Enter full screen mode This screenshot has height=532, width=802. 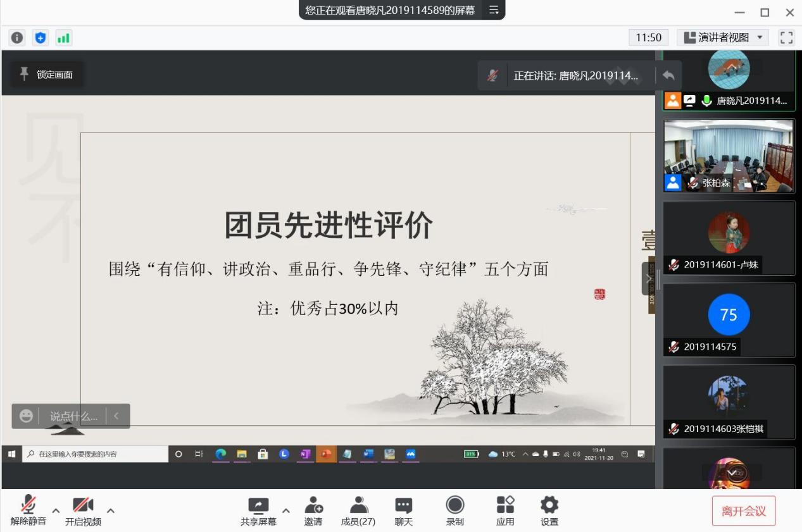tap(786, 38)
